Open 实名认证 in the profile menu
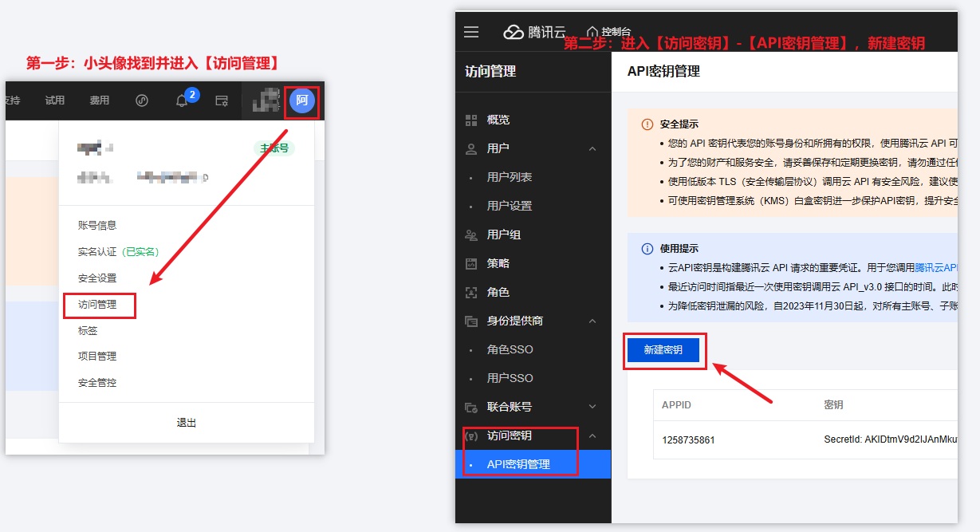980x532 pixels. (118, 252)
